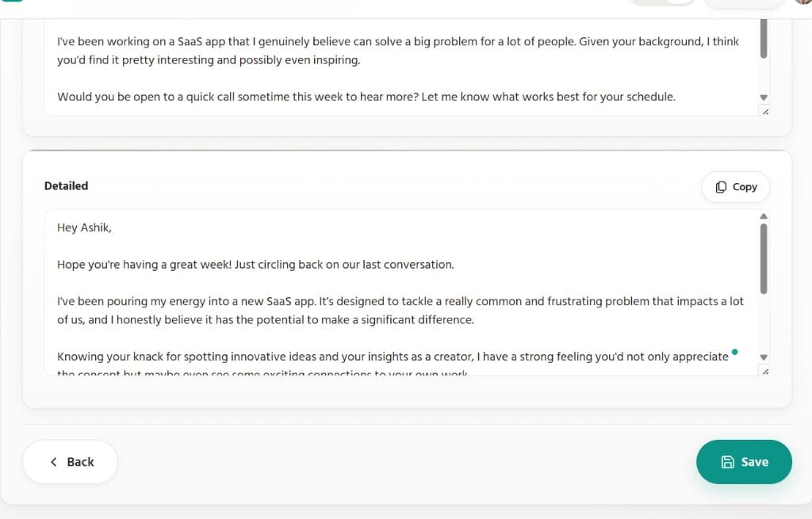Open the profile avatar in top corner
The height and width of the screenshot is (519, 812).
coord(802,2)
